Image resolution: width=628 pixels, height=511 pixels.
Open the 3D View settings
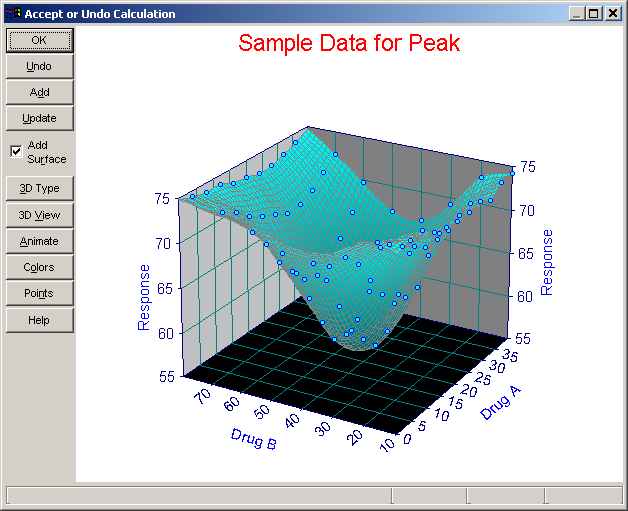[40, 215]
